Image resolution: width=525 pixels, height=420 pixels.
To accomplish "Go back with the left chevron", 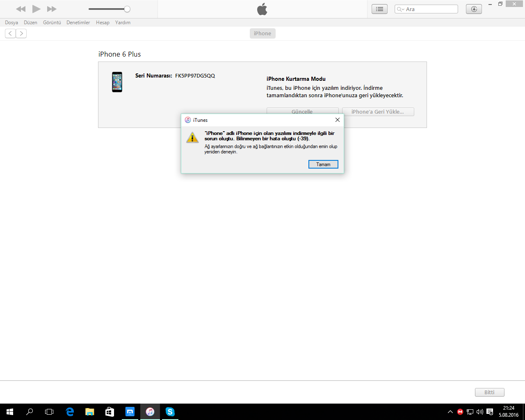I will pos(10,34).
